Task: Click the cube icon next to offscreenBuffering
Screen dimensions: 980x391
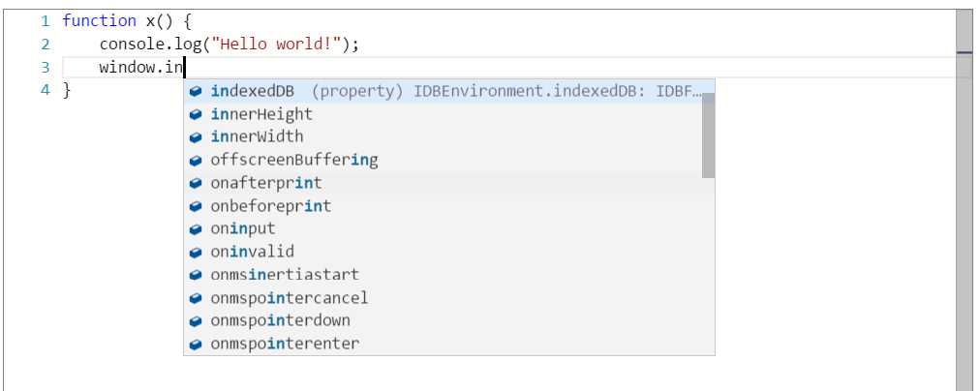Action: click(196, 161)
